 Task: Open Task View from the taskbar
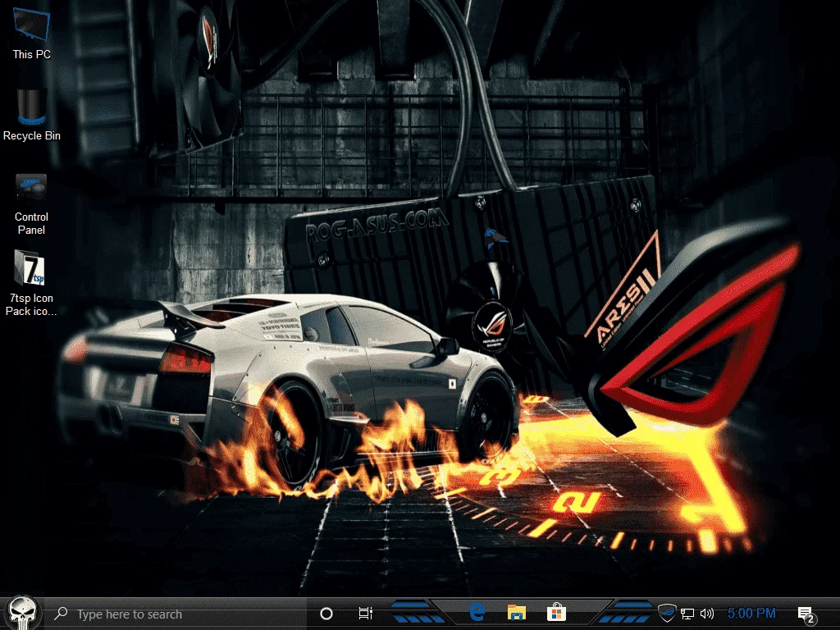pyautogui.click(x=365, y=614)
